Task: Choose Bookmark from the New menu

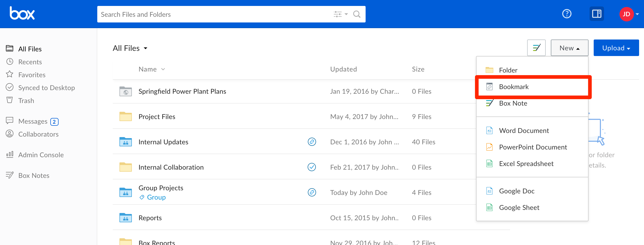Action: [532, 87]
